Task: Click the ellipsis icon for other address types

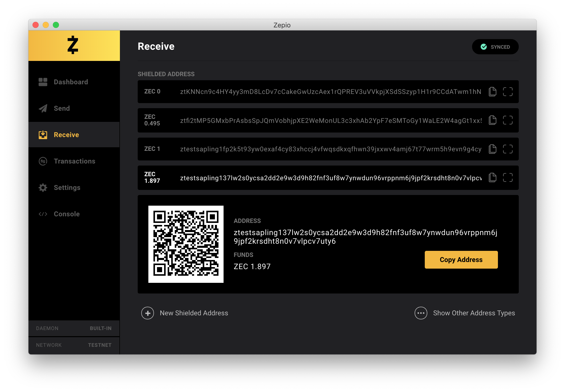Action: 421,313
